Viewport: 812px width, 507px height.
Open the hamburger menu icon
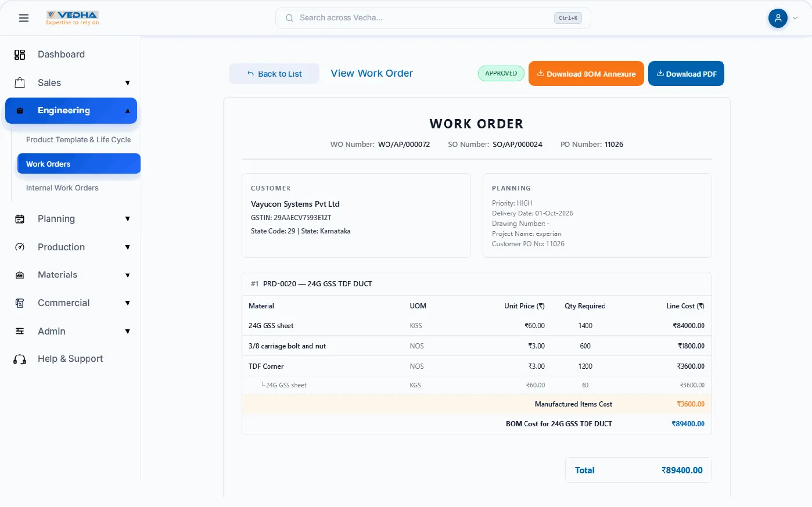pyautogui.click(x=24, y=18)
